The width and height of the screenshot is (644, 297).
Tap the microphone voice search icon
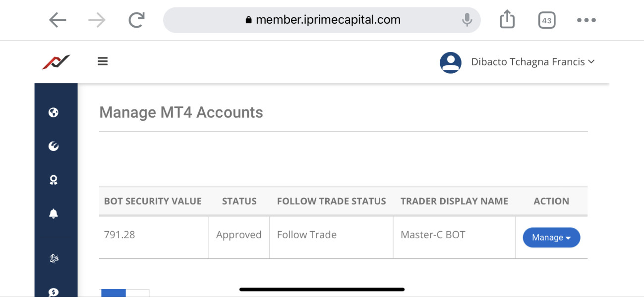click(467, 20)
